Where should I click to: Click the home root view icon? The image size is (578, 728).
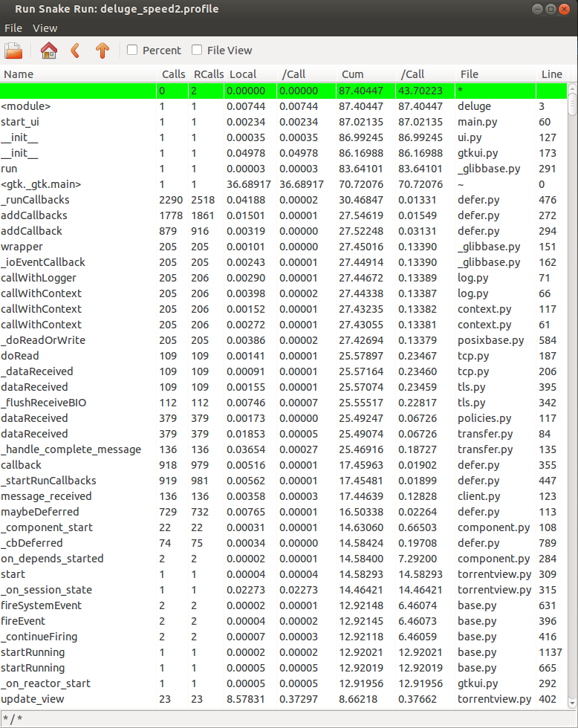coord(49,51)
